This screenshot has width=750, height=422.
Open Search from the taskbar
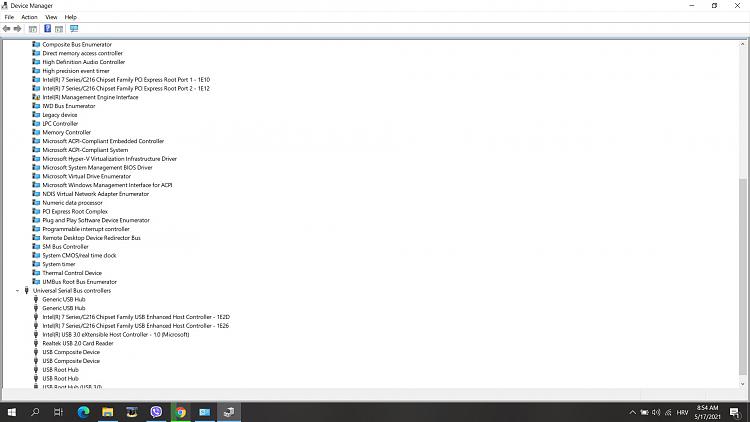coord(35,412)
